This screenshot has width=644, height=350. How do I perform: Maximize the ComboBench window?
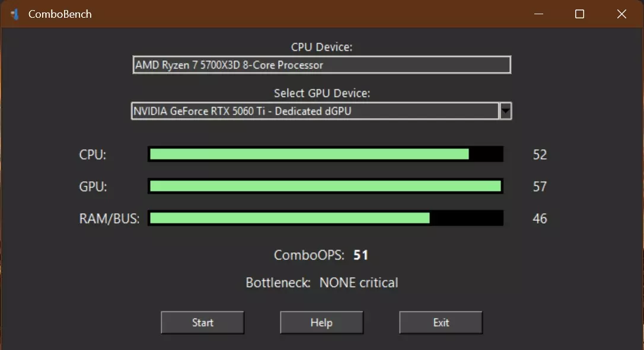[x=579, y=14]
